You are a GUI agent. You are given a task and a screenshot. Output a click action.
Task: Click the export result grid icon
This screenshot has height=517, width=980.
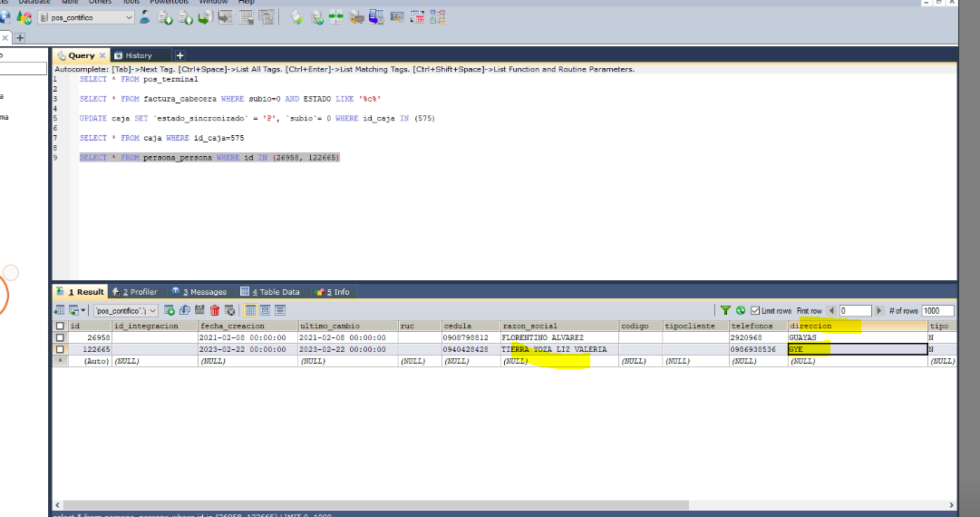59,310
